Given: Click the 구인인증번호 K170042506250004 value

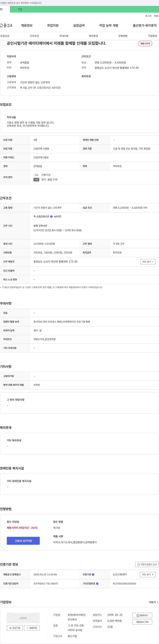Looking at the screenshot, I should [x=124, y=583].
